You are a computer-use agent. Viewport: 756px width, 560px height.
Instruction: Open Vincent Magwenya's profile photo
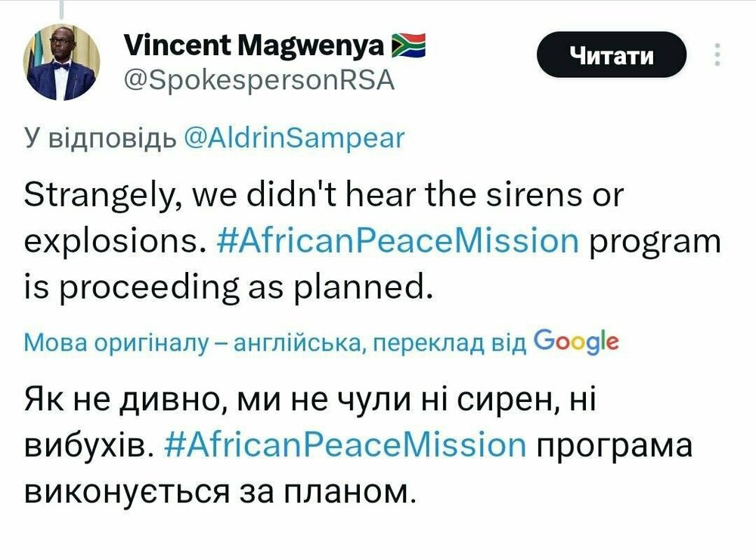tap(62, 62)
